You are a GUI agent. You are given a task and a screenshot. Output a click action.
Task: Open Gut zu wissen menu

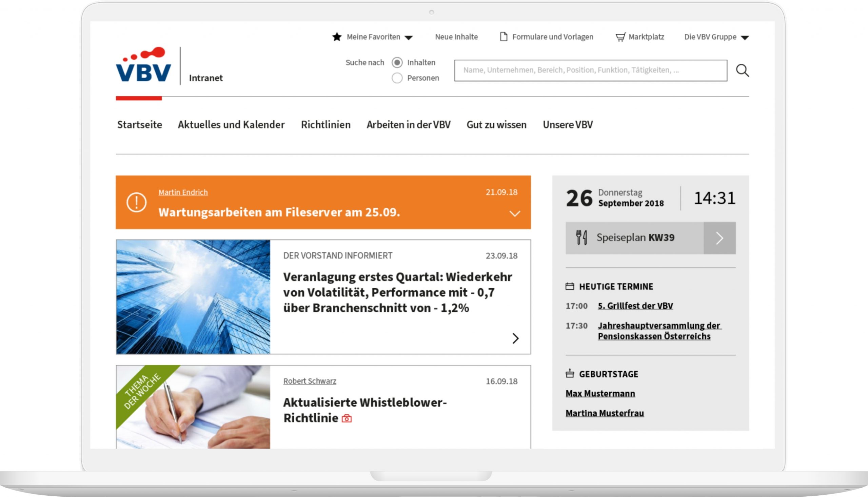coord(497,125)
